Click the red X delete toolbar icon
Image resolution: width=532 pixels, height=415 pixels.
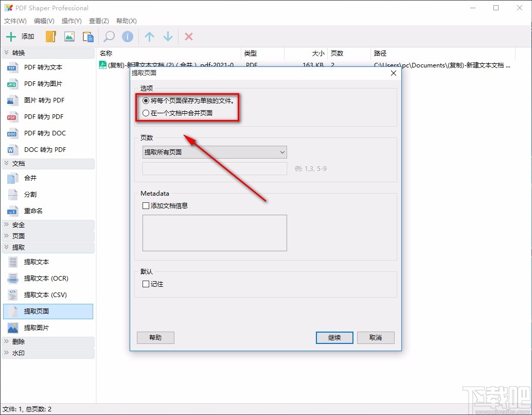tap(188, 36)
